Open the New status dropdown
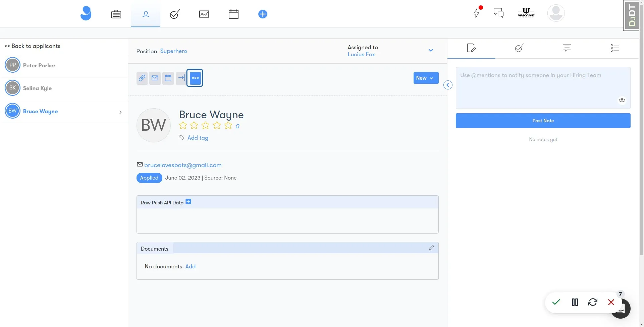 coord(426,78)
